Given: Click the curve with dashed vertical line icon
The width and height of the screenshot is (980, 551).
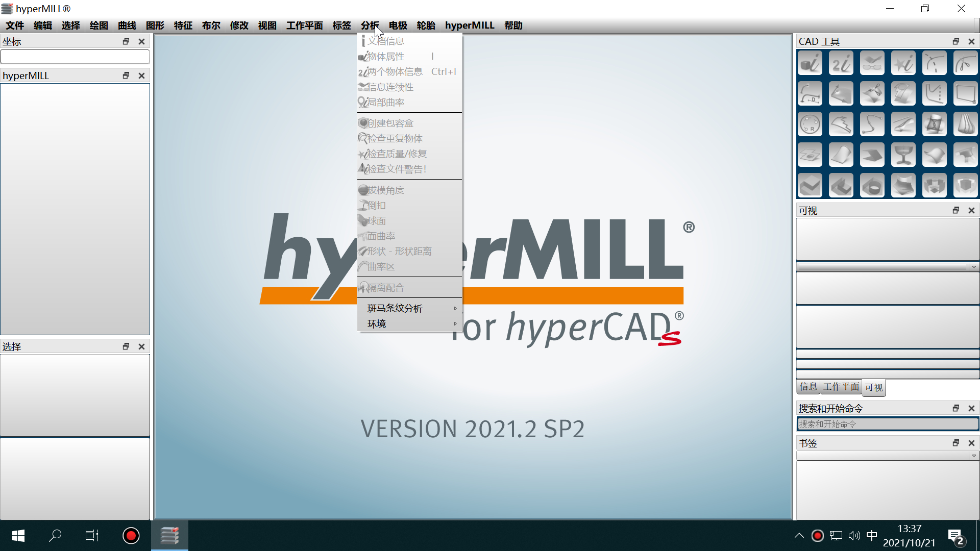Looking at the screenshot, I should [x=935, y=94].
